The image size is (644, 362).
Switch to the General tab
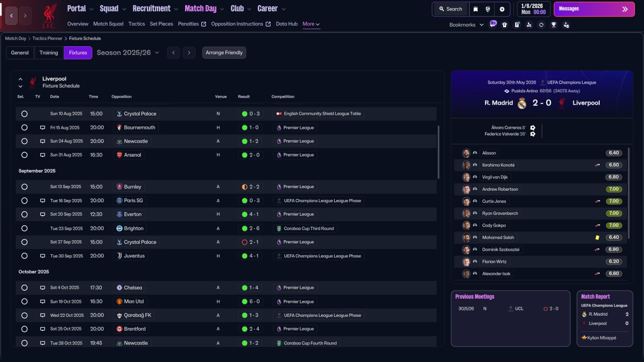[20, 53]
